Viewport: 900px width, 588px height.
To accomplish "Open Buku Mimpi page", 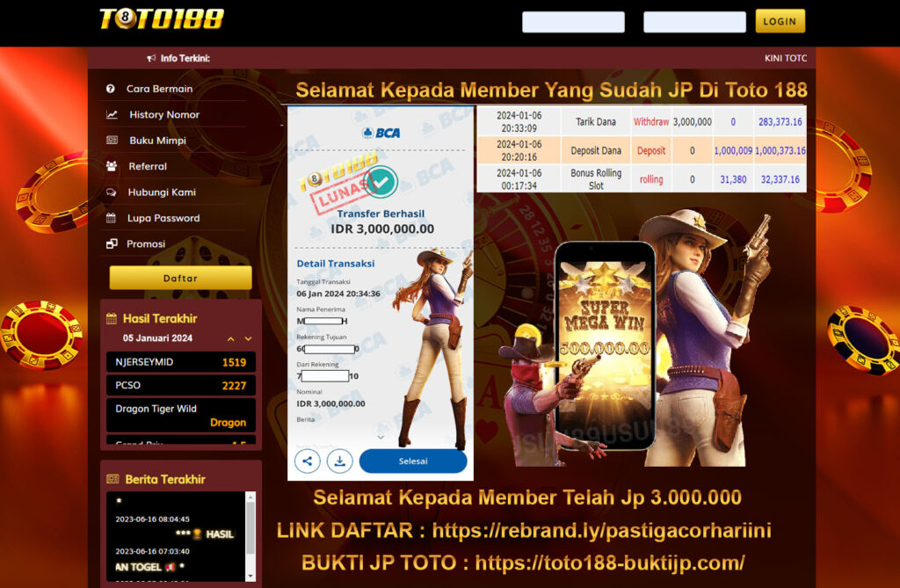I will point(157,140).
